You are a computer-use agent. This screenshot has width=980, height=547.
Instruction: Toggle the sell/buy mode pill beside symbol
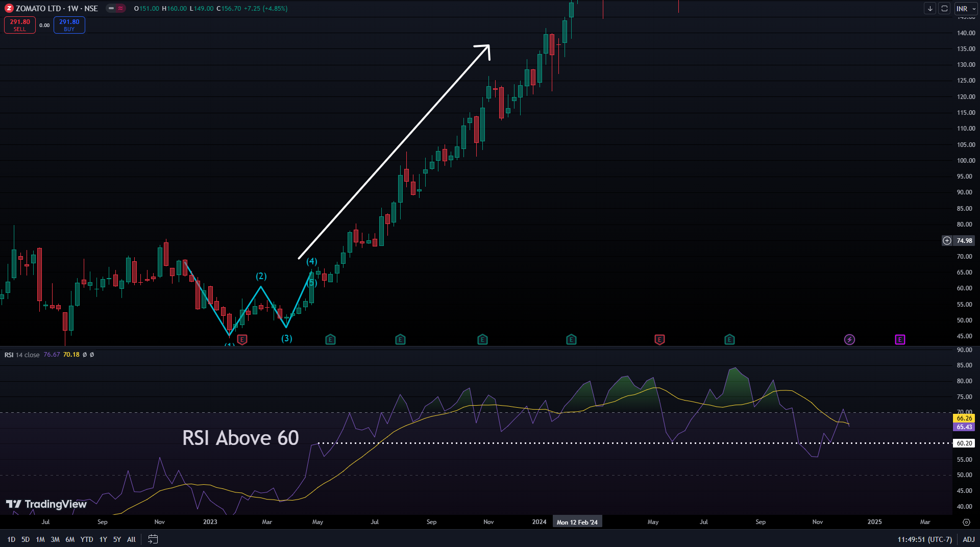coord(116,8)
